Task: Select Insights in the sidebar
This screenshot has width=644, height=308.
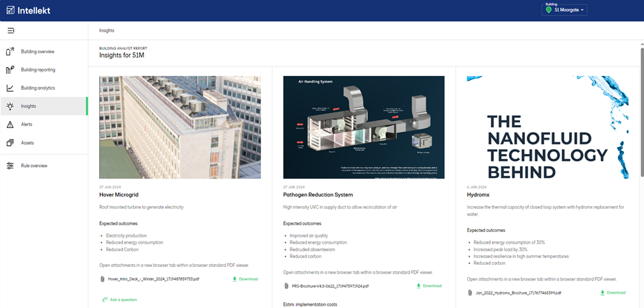Action: coord(44,106)
